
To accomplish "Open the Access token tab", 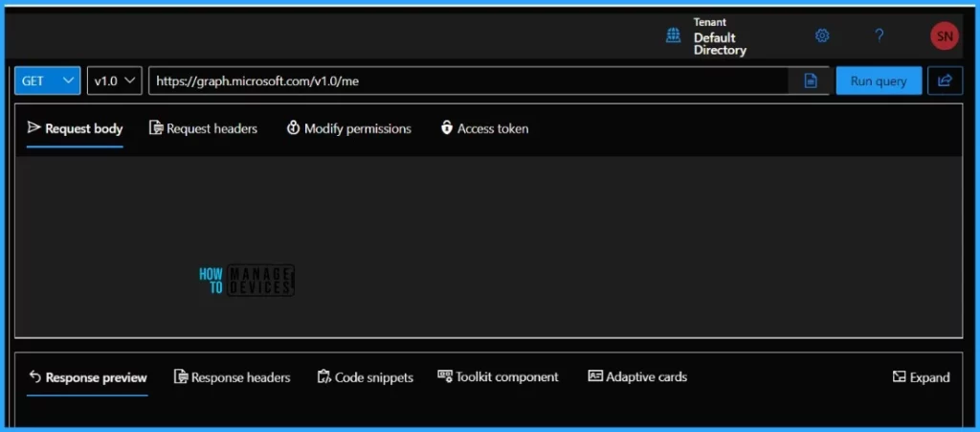I will 484,128.
